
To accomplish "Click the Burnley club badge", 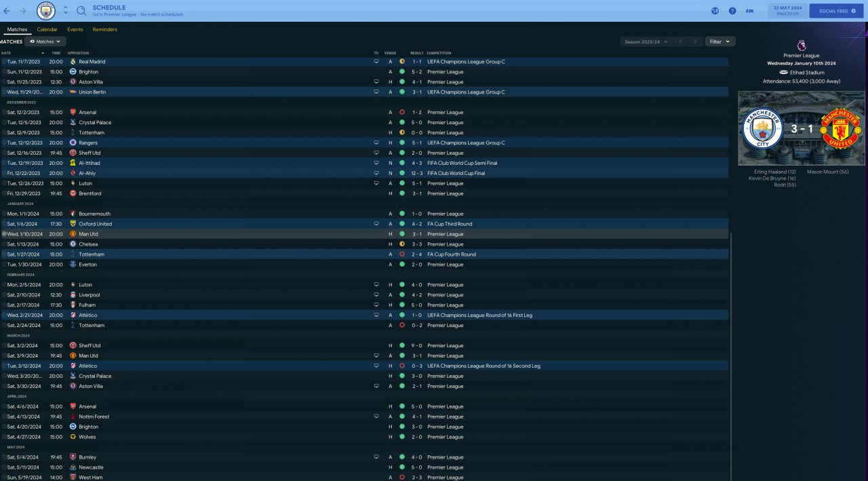I will (x=73, y=457).
